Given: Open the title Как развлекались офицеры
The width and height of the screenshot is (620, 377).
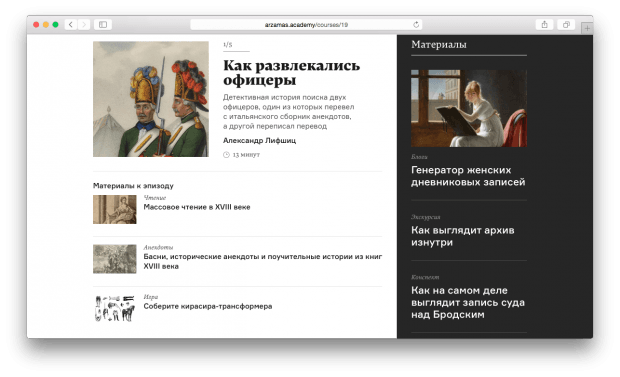Looking at the screenshot, I should pyautogui.click(x=291, y=72).
